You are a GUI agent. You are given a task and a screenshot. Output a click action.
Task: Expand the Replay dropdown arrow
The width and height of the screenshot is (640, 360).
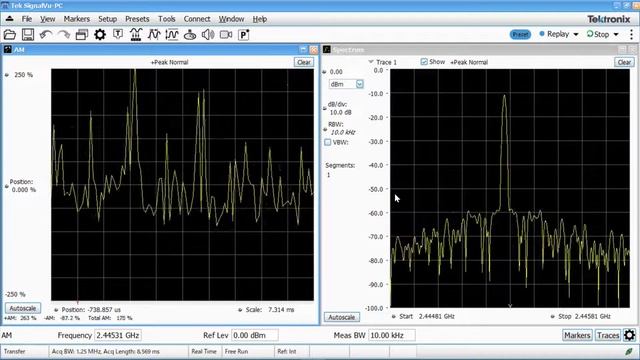tap(576, 34)
